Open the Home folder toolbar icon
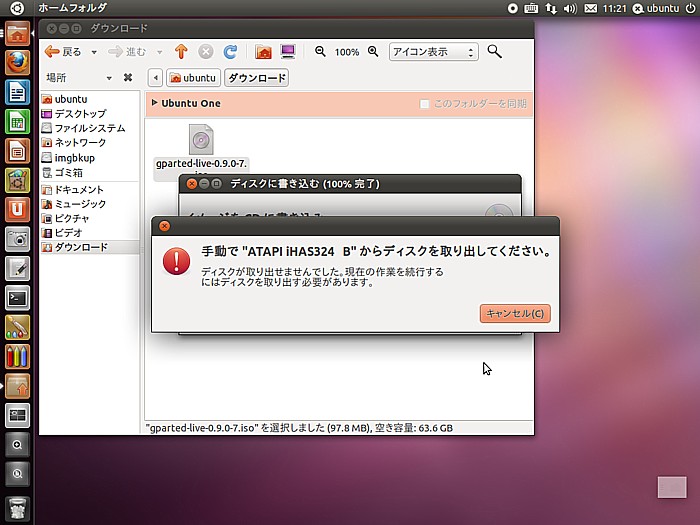 point(263,52)
